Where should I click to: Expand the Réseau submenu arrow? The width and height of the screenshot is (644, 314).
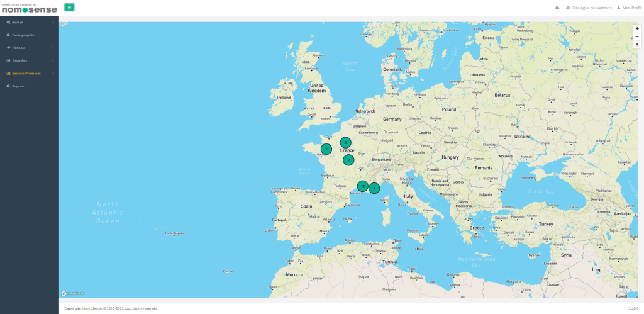53,48
